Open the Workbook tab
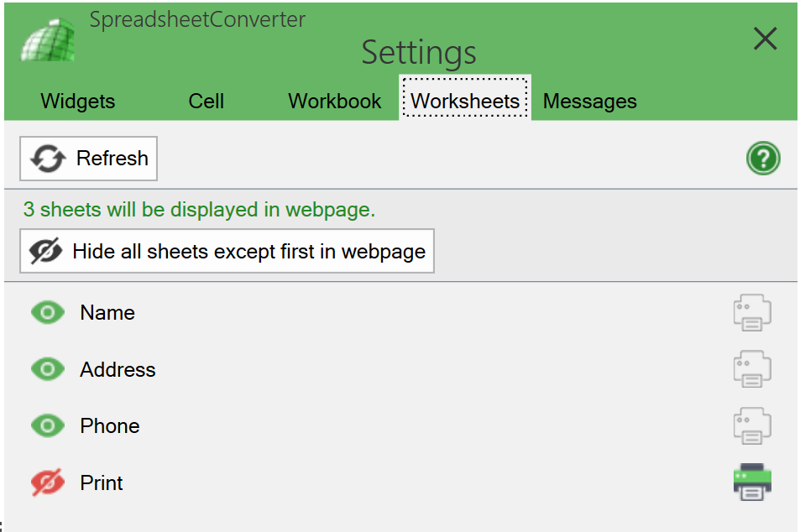Screen dimensions: 800x532 coord(334,101)
